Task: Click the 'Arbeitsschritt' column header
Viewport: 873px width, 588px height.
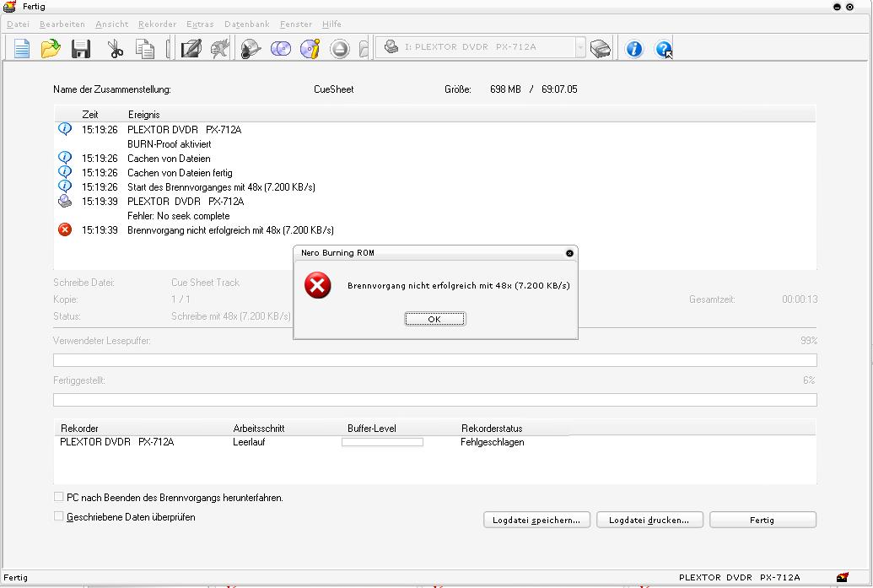Action: tap(259, 429)
